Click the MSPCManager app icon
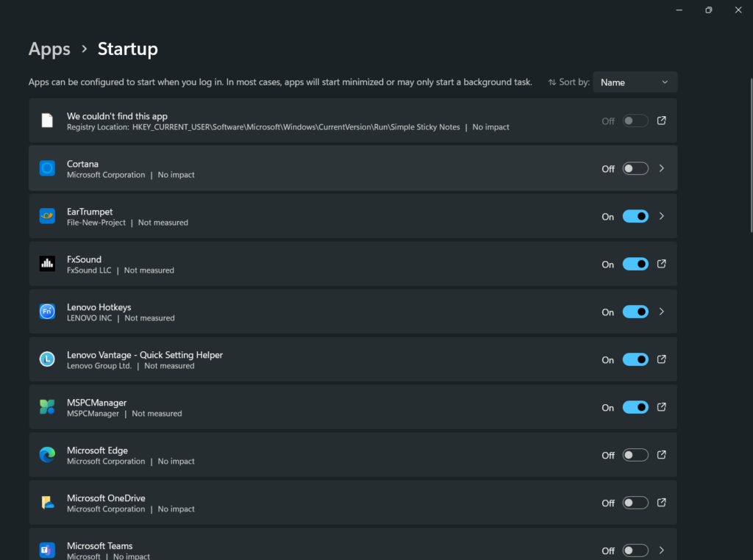This screenshot has width=753, height=560. point(47,407)
